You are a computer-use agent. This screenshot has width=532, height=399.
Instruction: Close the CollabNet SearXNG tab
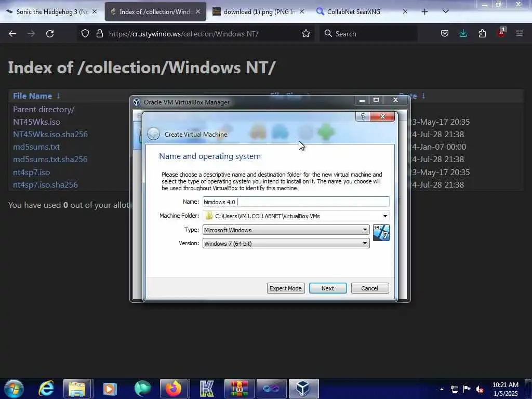pos(405,11)
